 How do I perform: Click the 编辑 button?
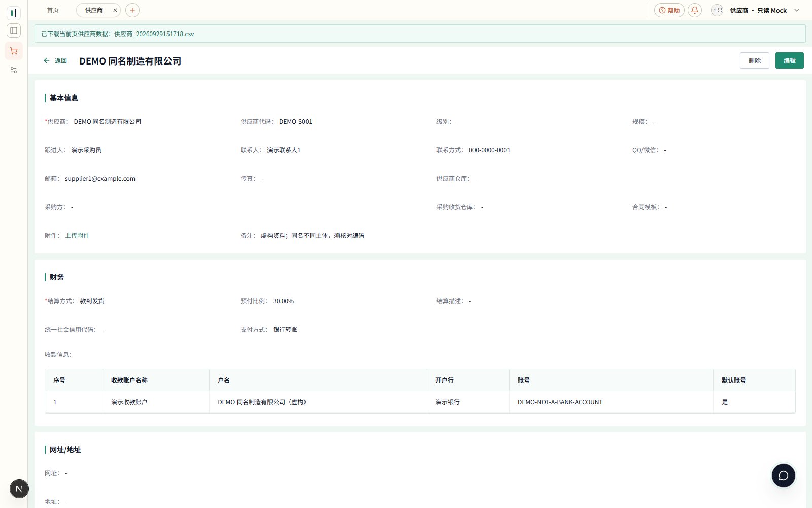(790, 60)
